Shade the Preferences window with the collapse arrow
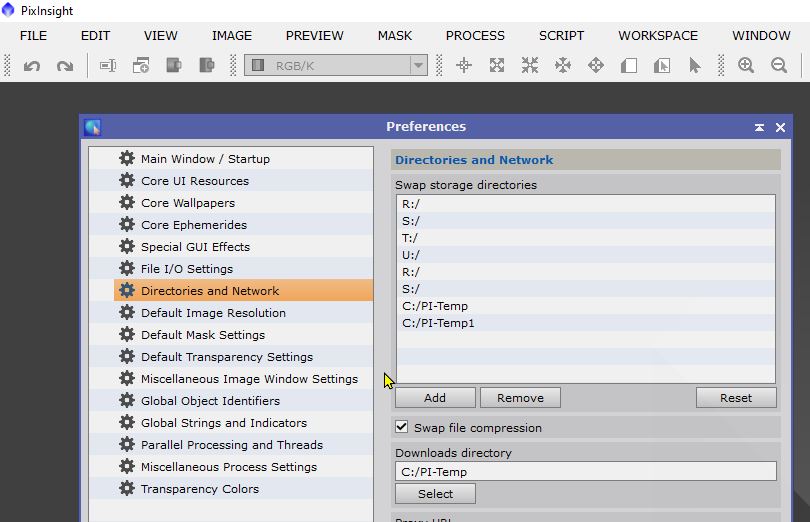The width and height of the screenshot is (810, 522). pos(759,127)
